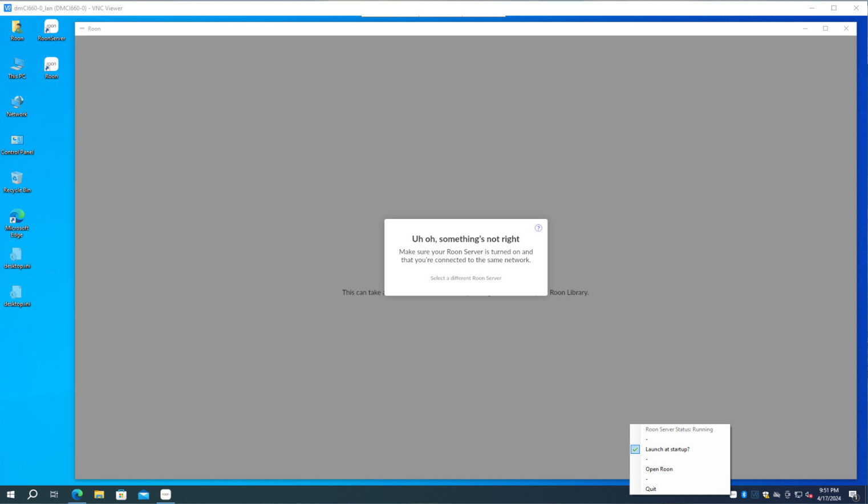Select the Network desktop icon
The height and width of the screenshot is (504, 868).
[x=17, y=106]
